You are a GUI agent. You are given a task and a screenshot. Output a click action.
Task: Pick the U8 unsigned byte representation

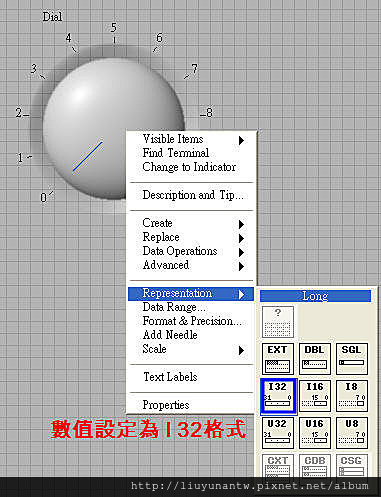click(352, 433)
